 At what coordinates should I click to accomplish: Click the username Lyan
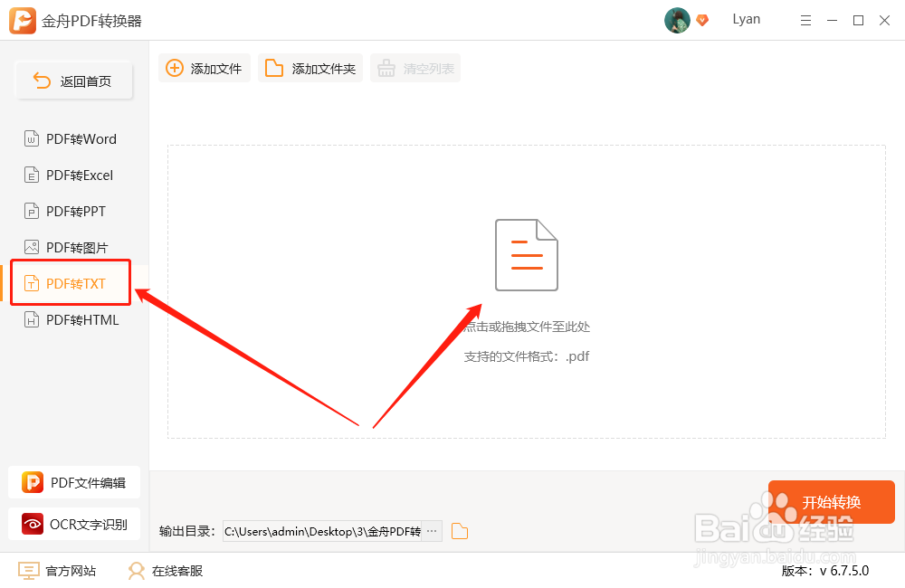click(x=747, y=19)
